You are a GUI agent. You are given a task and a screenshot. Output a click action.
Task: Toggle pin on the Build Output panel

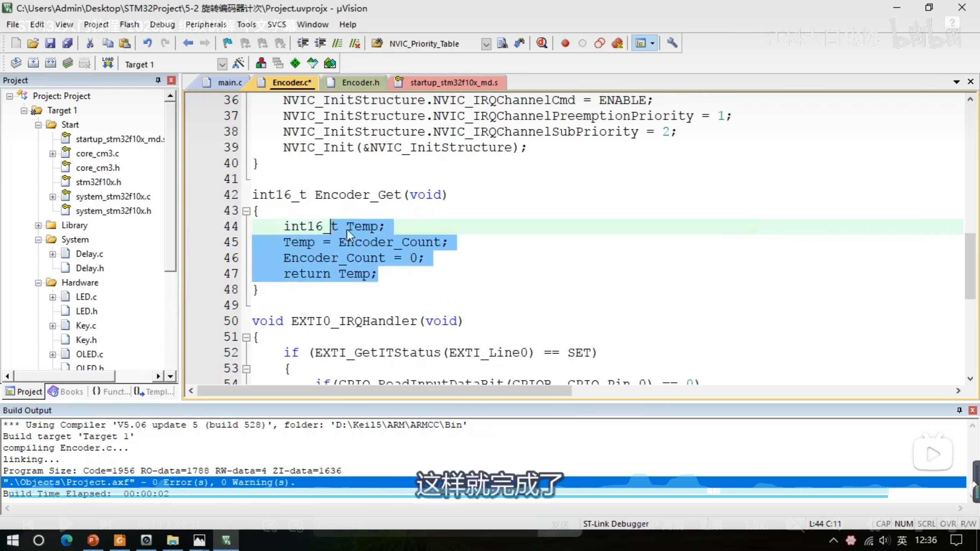[959, 410]
